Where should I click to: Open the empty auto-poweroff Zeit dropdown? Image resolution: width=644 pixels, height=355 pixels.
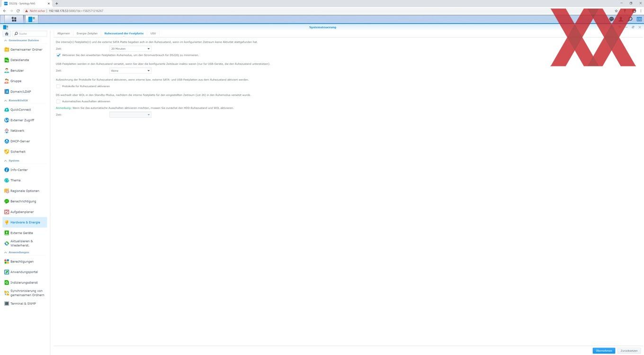pyautogui.click(x=130, y=115)
